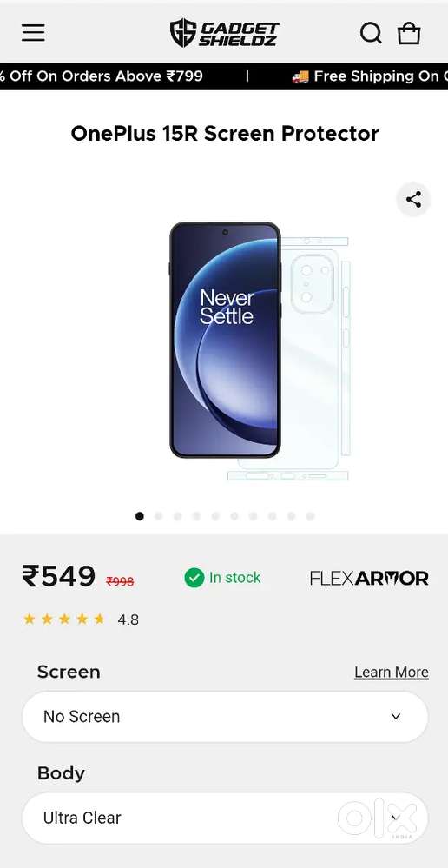The height and width of the screenshot is (868, 448).
Task: Select the second image carousel dot
Action: [x=159, y=516]
